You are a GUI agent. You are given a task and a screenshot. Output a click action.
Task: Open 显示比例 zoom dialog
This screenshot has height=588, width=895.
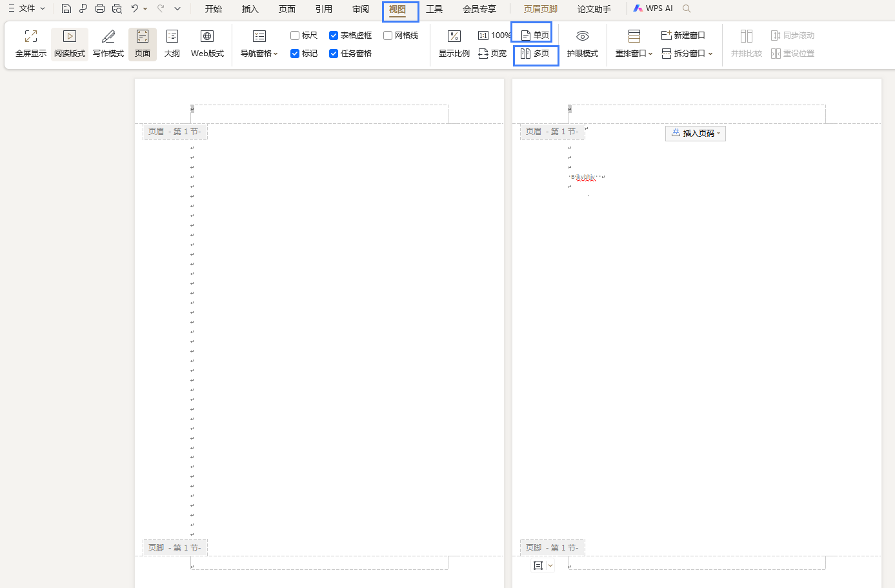(x=454, y=44)
